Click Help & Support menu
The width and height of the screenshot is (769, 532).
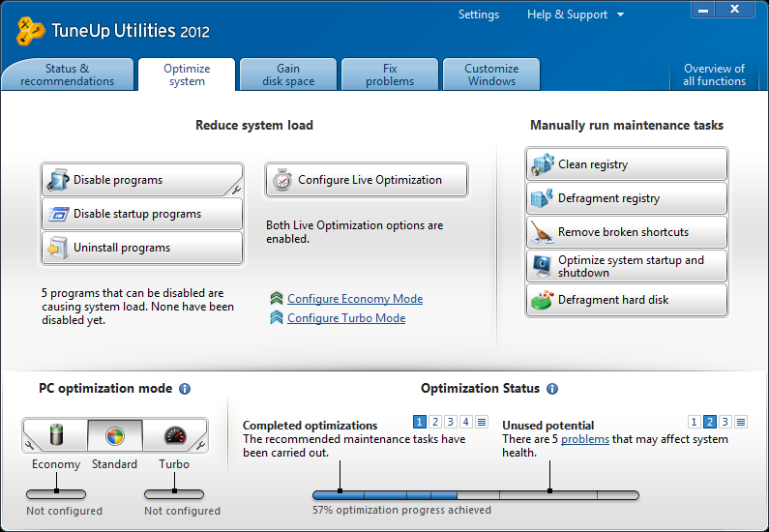[568, 15]
